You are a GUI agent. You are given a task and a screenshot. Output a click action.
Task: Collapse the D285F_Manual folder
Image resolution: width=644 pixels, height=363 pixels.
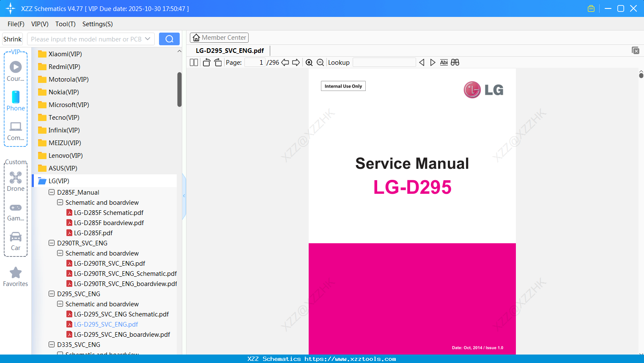tap(51, 192)
